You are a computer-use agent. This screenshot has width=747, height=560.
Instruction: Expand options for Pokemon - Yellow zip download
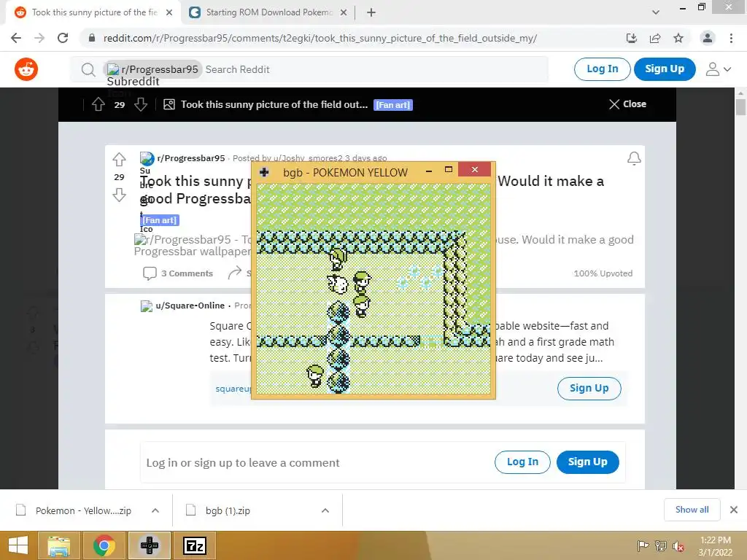[x=155, y=510]
